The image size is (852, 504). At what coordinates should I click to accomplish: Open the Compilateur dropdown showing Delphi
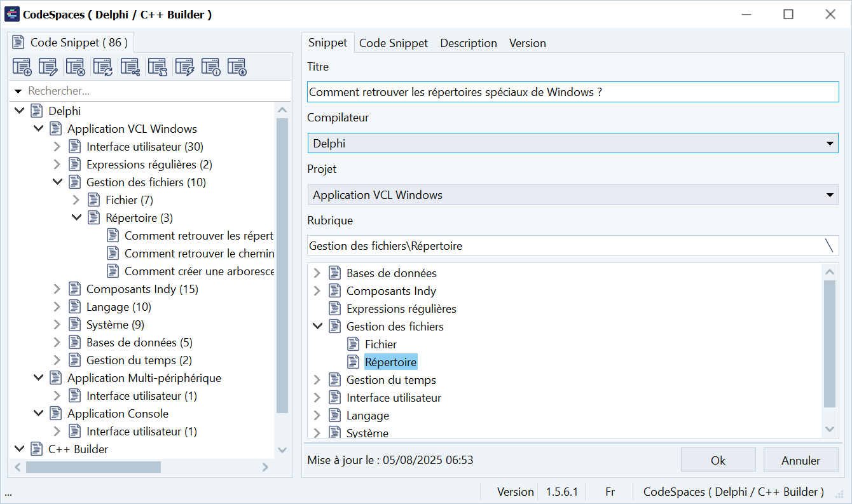tap(572, 144)
